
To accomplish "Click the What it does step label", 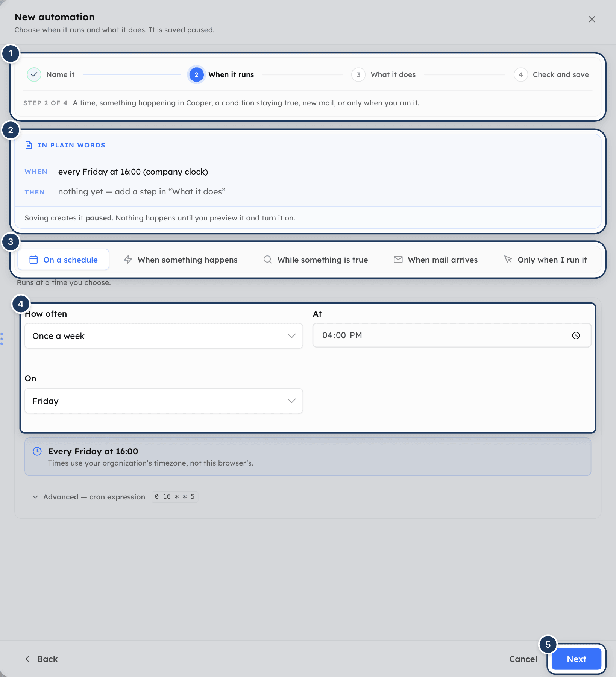I will point(393,74).
